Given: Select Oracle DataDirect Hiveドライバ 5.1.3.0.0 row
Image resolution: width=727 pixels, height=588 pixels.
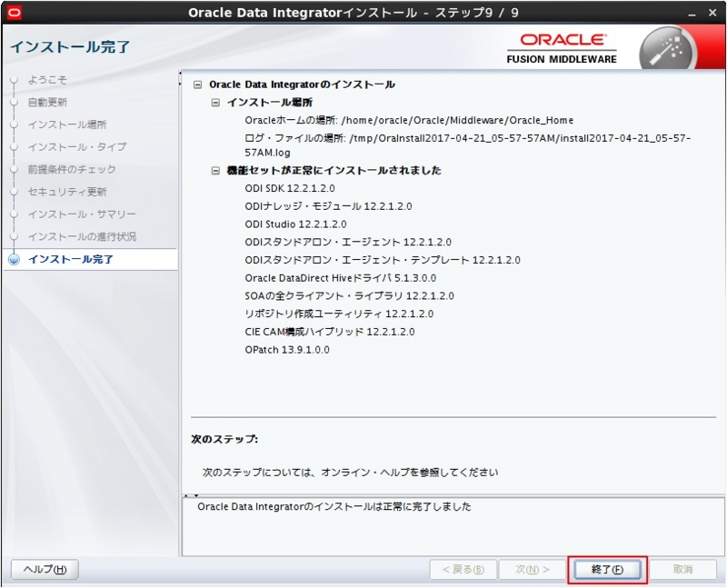Looking at the screenshot, I should pyautogui.click(x=340, y=278).
